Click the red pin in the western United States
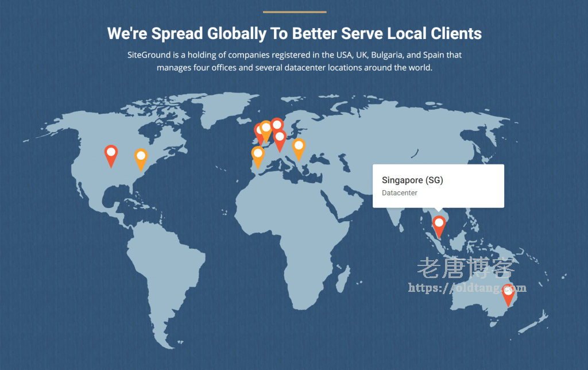This screenshot has height=370, width=588. click(x=111, y=153)
